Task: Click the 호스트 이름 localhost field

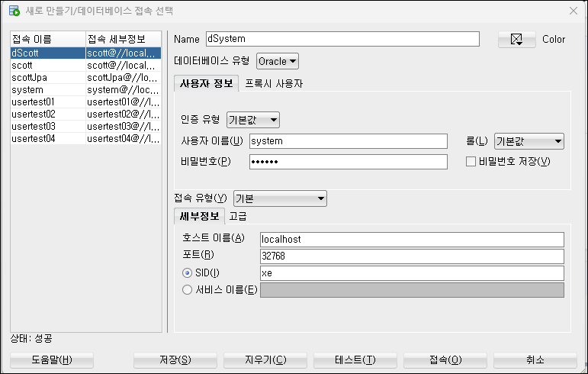Action: point(412,240)
